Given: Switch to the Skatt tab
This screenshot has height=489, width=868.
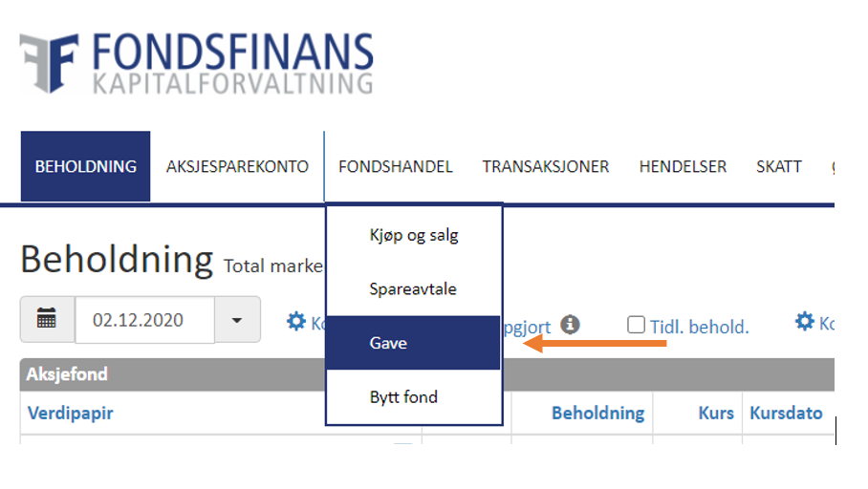Looking at the screenshot, I should 779,166.
